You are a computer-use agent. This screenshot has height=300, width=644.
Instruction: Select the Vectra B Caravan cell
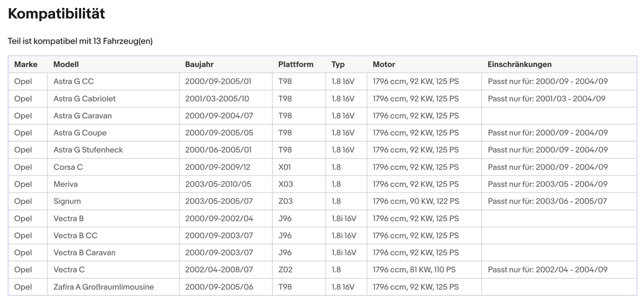(84, 253)
